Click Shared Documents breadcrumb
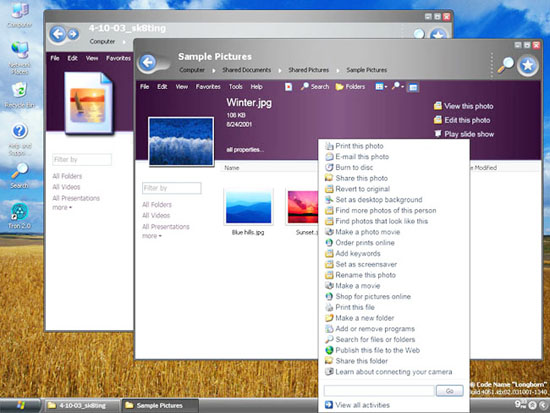 [247, 70]
